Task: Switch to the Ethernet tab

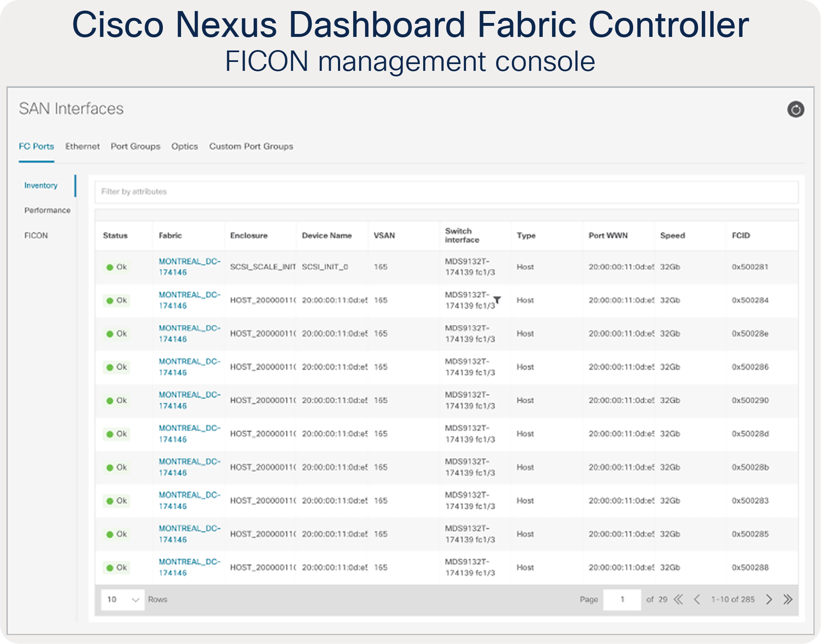Action: coord(82,146)
